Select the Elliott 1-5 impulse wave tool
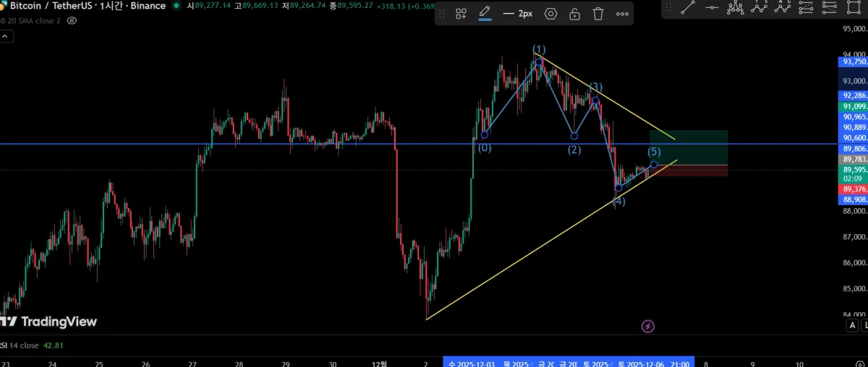The height and width of the screenshot is (367, 868). [759, 8]
